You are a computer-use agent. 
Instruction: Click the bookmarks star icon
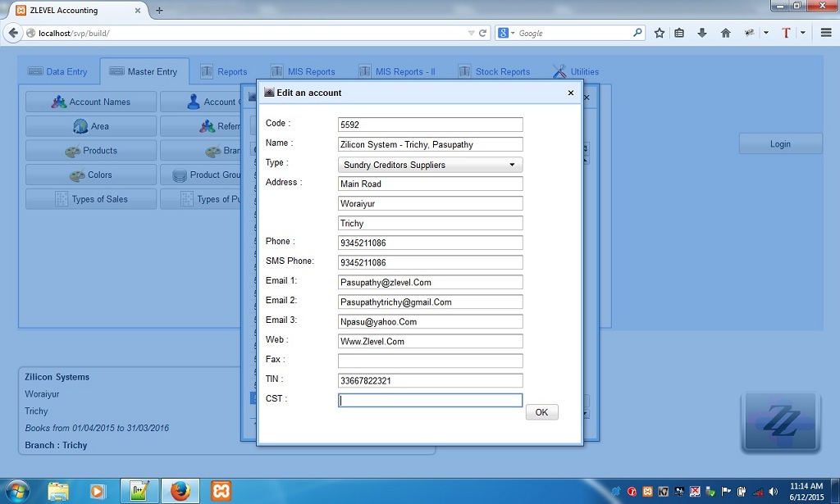659,33
